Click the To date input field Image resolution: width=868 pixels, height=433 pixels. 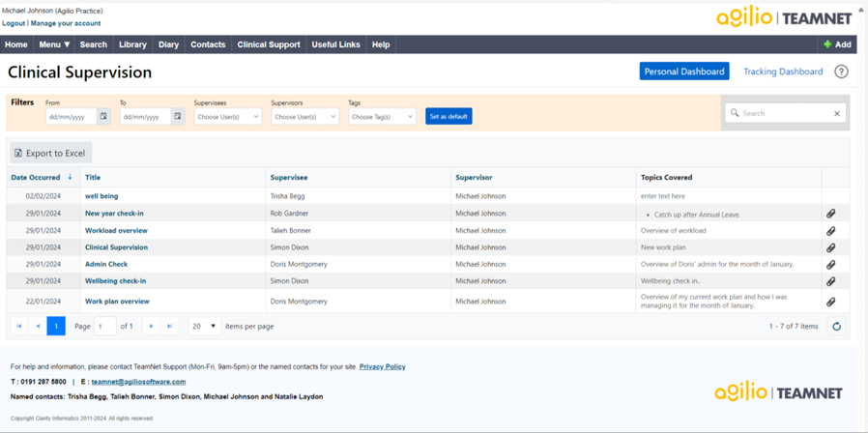(145, 117)
